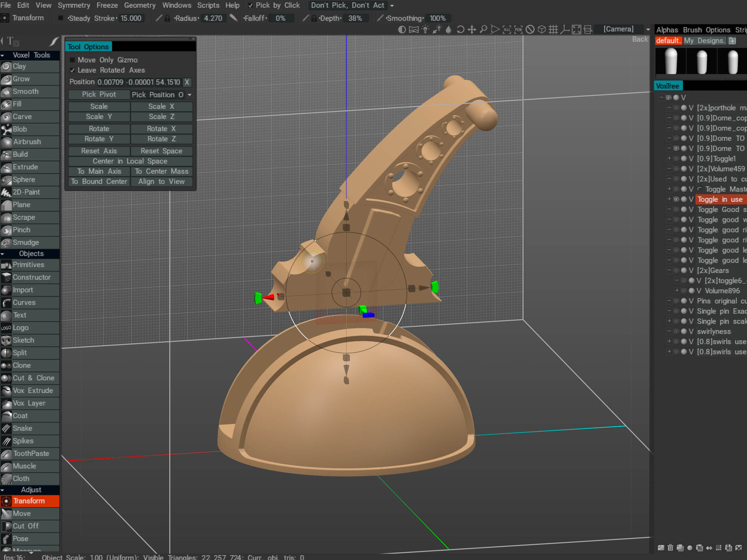
Task: Open the [Camera] view dropdown
Action: coord(648,29)
